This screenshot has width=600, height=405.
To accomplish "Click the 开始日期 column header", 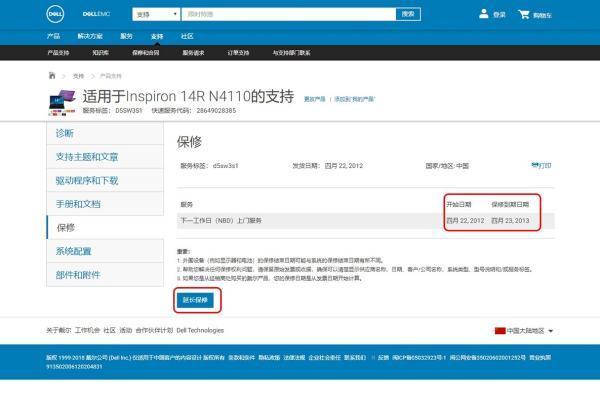I will pyautogui.click(x=459, y=204).
